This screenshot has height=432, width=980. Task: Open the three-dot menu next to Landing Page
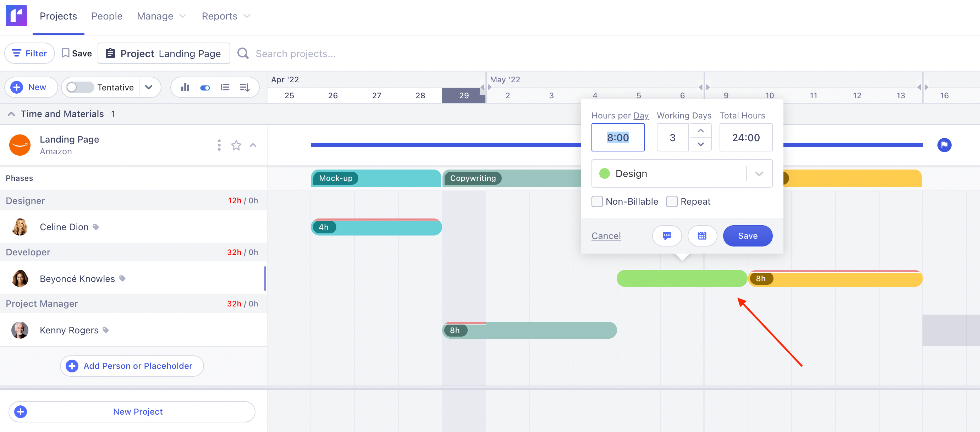(x=219, y=145)
